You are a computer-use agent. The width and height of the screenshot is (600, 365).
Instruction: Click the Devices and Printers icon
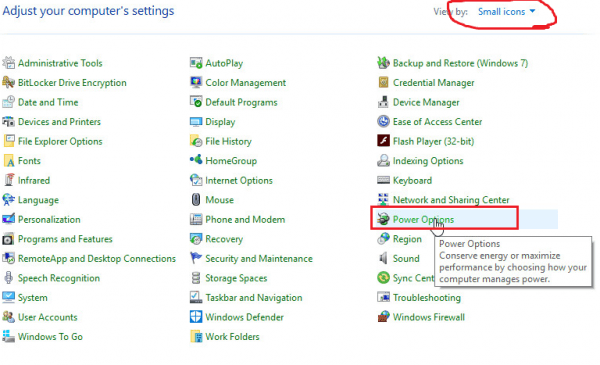click(x=8, y=121)
